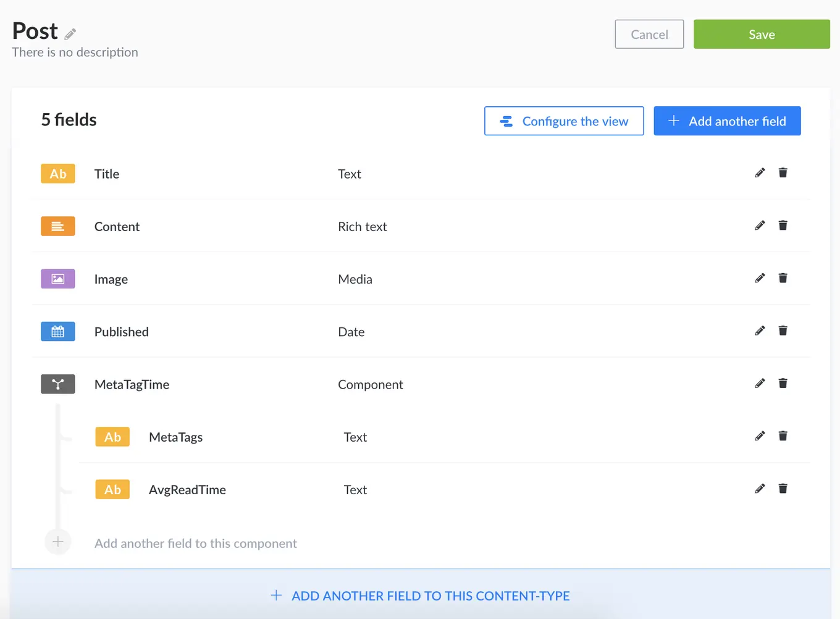Edit the Title field using its pencil icon

759,172
